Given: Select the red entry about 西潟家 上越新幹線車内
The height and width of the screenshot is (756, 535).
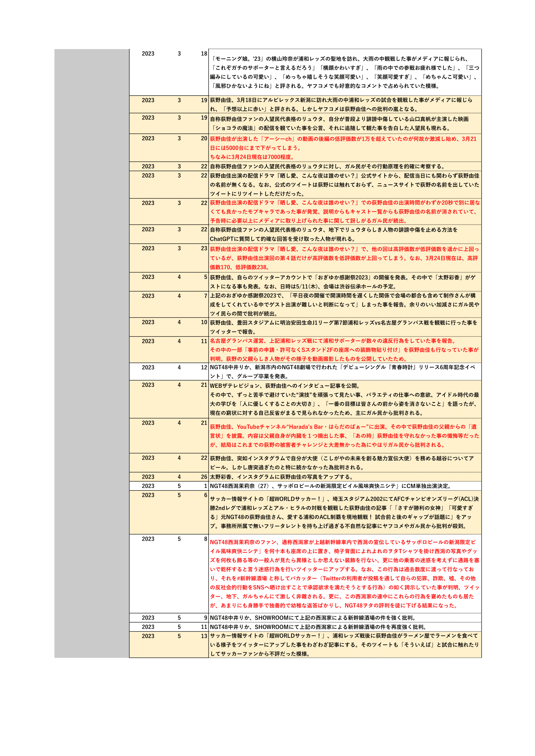Looking at the screenshot, I should pyautogui.click(x=345, y=574).
